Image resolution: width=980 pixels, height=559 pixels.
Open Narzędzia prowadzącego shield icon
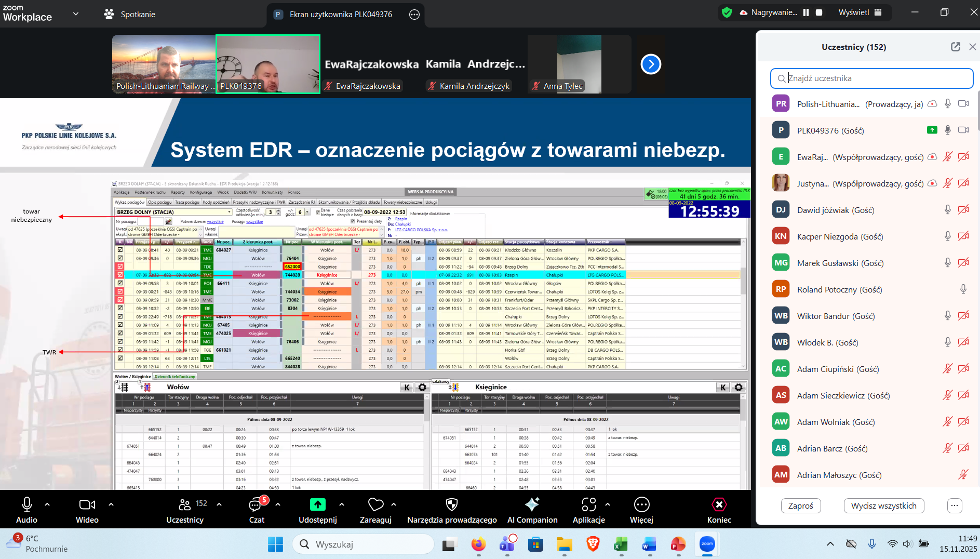coord(452,504)
